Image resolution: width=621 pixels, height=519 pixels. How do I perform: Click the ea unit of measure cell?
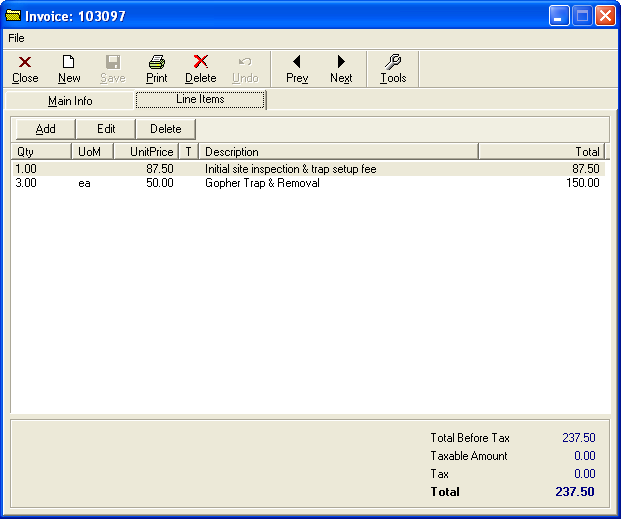pos(84,183)
